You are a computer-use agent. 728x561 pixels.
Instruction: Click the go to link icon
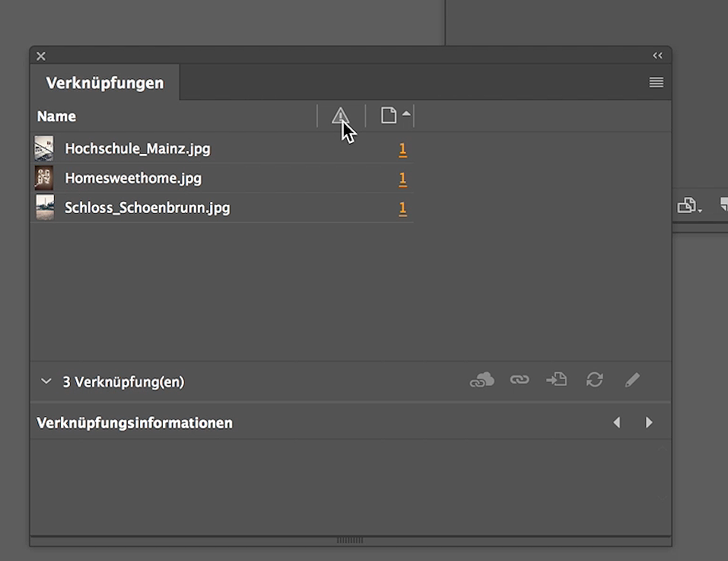[556, 380]
